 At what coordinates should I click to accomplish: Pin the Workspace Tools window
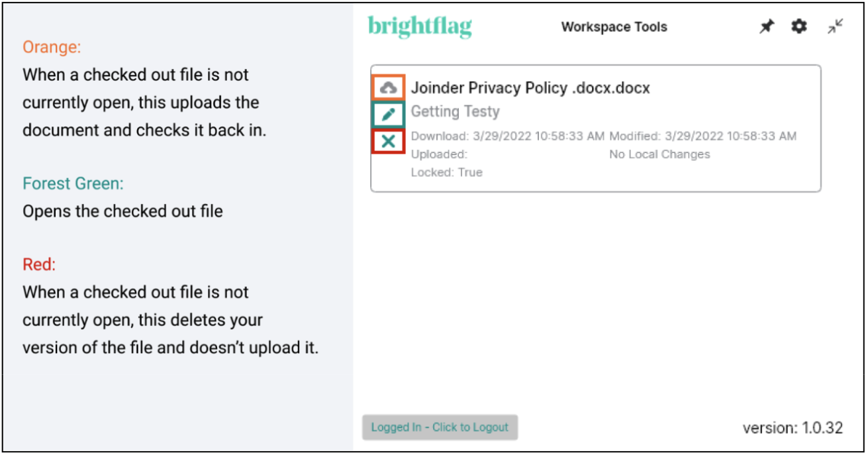[x=767, y=27]
